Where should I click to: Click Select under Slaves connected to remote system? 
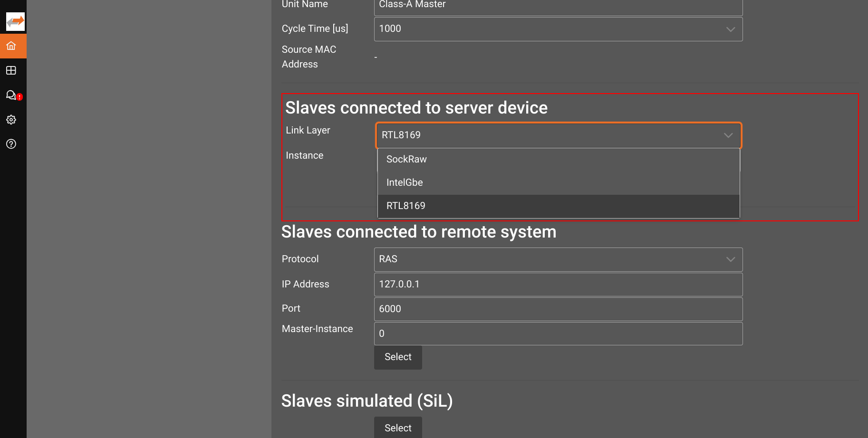click(x=398, y=357)
